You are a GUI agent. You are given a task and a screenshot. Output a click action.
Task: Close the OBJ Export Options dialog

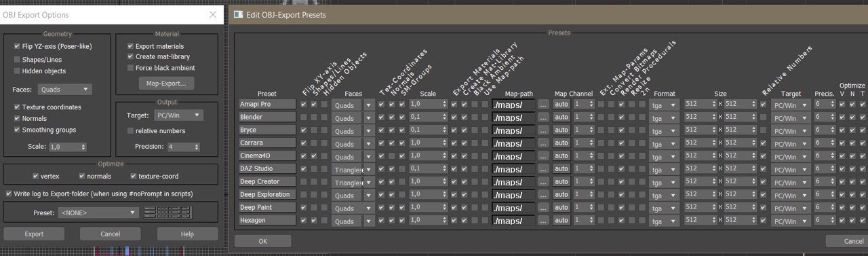(212, 14)
